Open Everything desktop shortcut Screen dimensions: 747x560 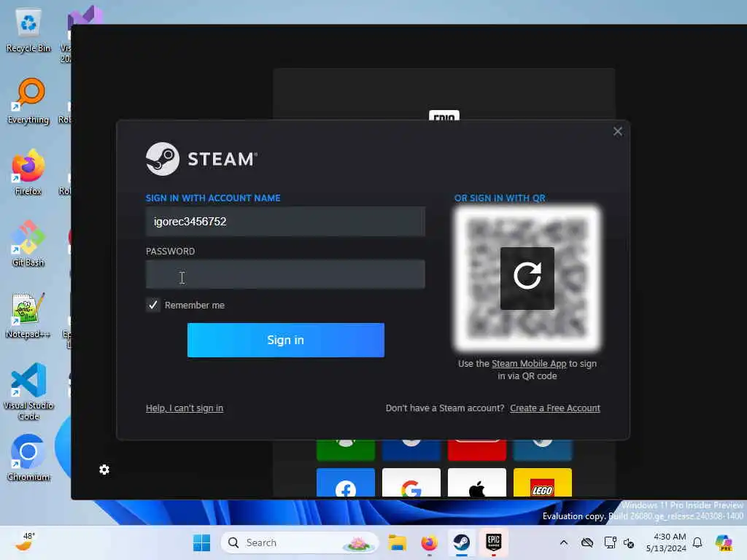(x=28, y=102)
